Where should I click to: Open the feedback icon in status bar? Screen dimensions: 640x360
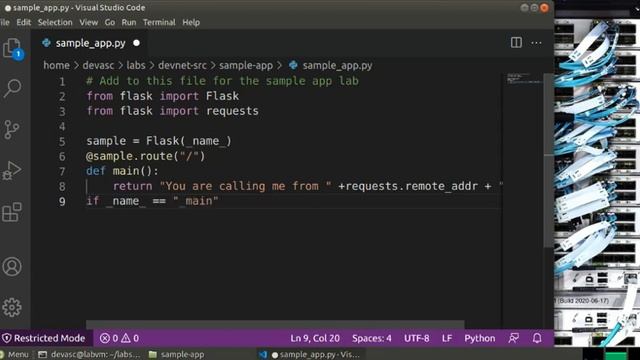[x=514, y=338]
